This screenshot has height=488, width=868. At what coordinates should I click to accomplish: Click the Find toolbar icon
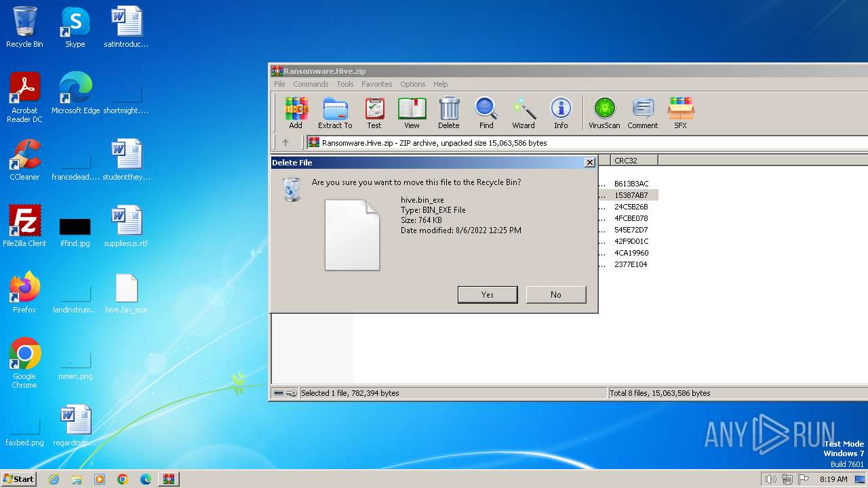pos(486,113)
